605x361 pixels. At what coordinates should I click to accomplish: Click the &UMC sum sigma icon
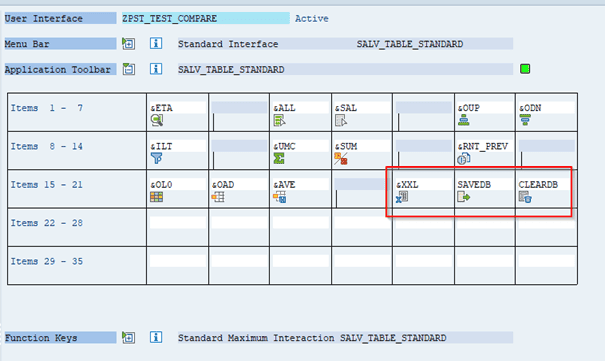pyautogui.click(x=279, y=159)
